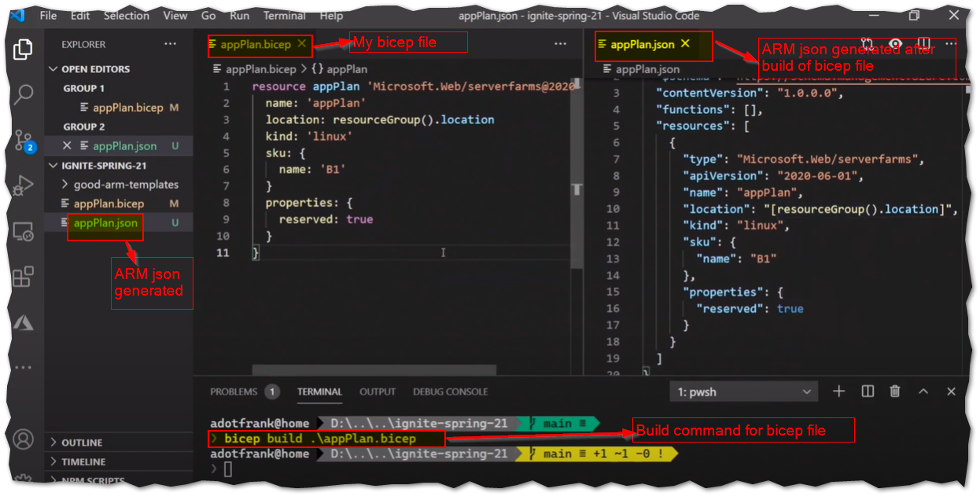This screenshot has height=496, width=980.
Task: Click the preview eye icon in right editor
Action: pos(895,44)
